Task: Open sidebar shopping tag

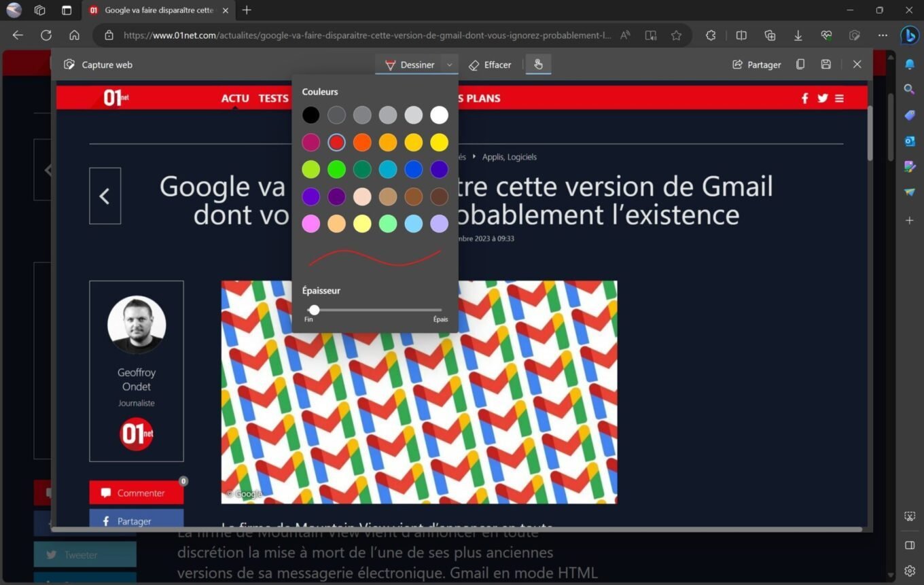Action: (x=910, y=116)
